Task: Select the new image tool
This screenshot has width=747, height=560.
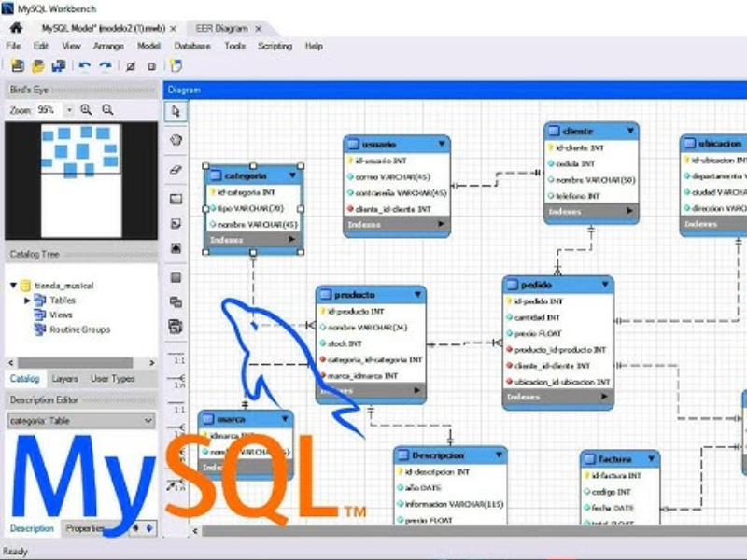Action: 176,248
